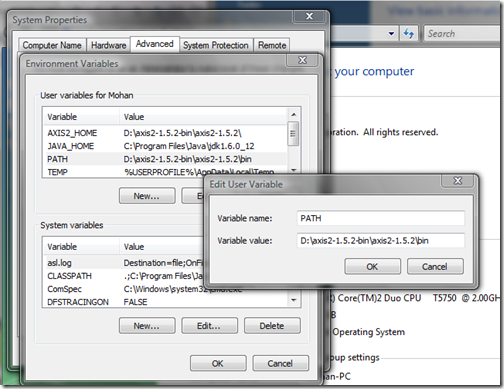Viewport: 504px width, 389px height.
Task: Close the Environment Variables dialog
Action: pyautogui.click(x=302, y=60)
